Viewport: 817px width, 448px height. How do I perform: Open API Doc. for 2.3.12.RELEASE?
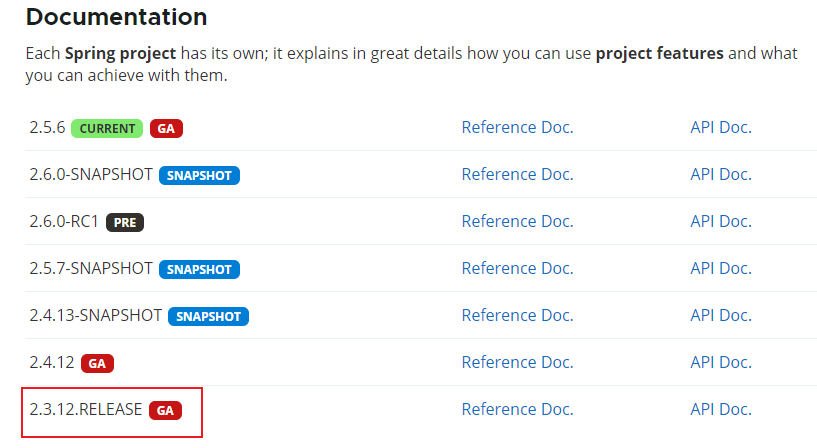coord(721,409)
